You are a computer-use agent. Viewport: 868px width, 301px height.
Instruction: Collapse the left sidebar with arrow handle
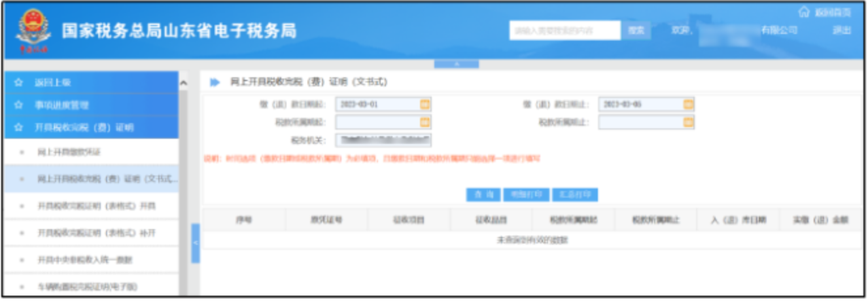(195, 243)
